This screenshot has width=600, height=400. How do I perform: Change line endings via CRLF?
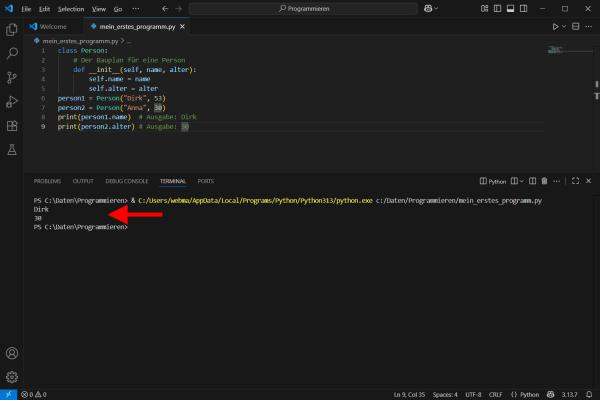(x=496, y=395)
